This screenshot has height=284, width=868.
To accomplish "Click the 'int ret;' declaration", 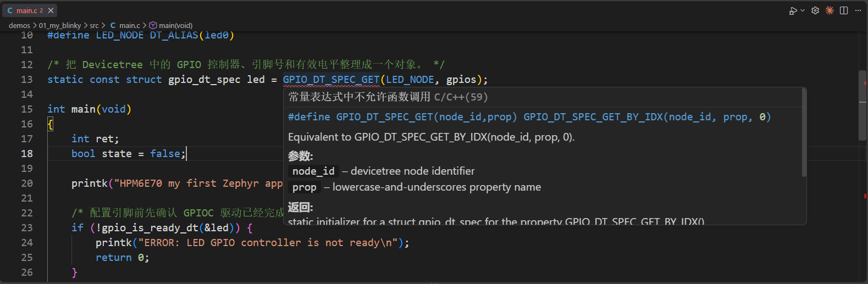I will point(95,139).
